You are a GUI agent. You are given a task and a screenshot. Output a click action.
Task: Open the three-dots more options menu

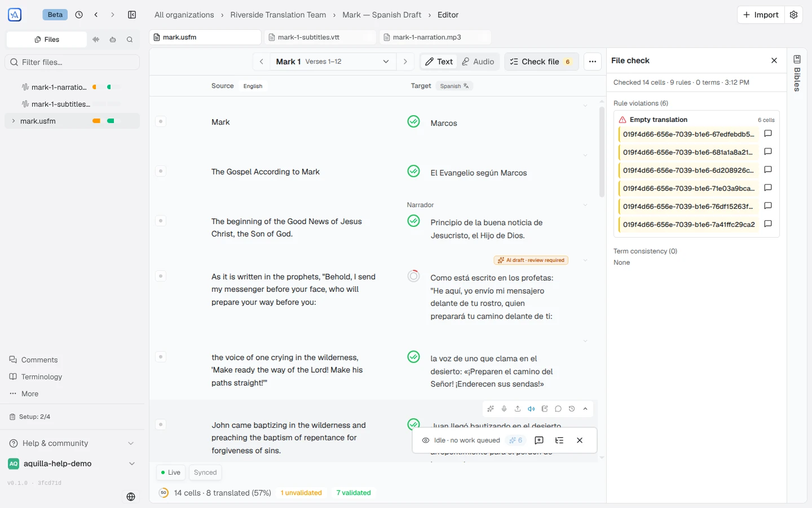[592, 62]
